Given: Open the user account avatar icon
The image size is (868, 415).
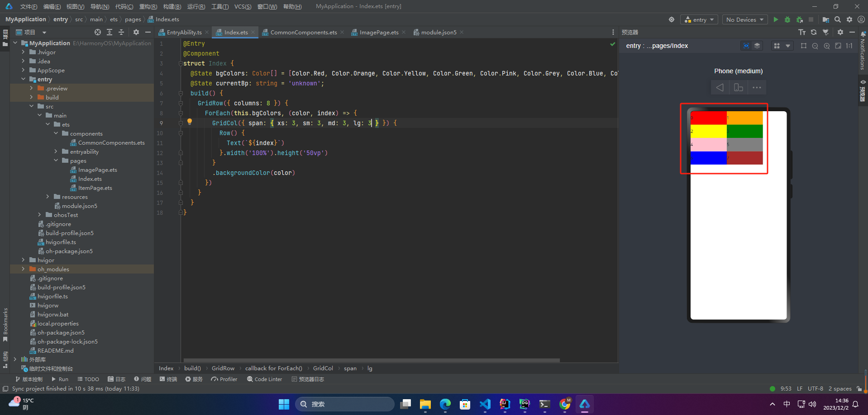Looking at the screenshot, I should 861,19.
